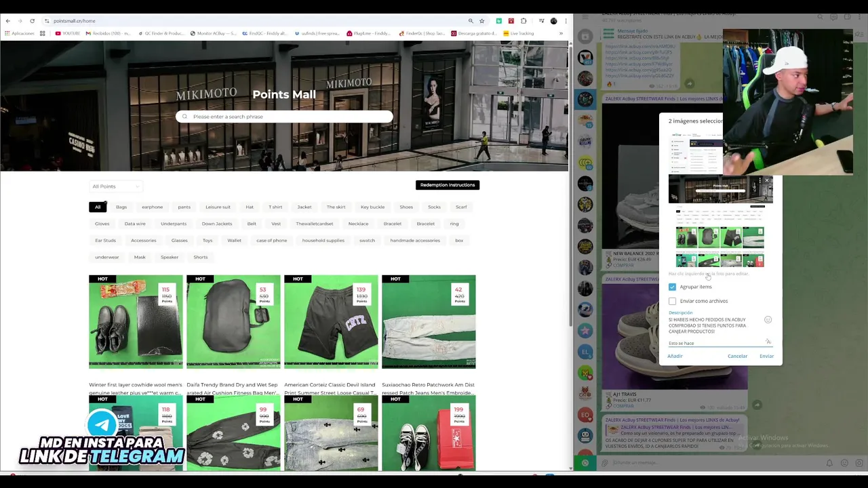Viewport: 868px width, 488px height.
Task: Open the Daifa fitness bag product thumbnail
Action: [x=233, y=322]
